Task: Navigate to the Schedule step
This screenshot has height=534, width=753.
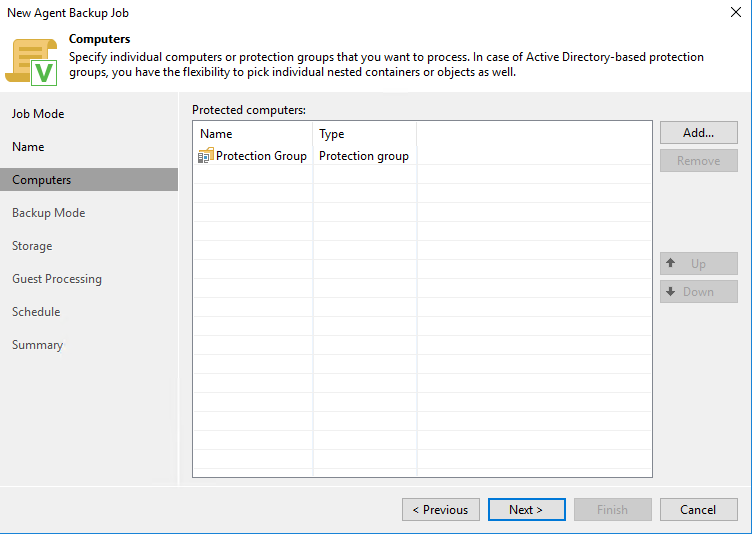Action: [x=36, y=312]
